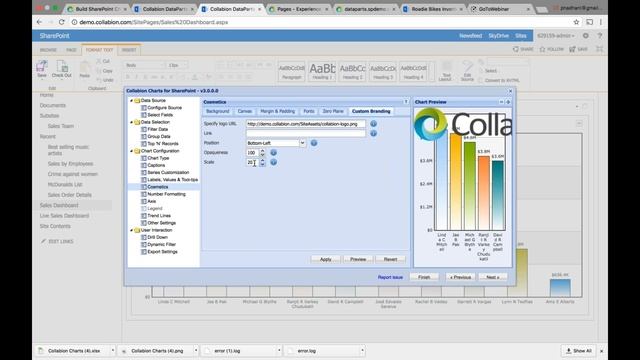
Task: Close the downloads bar
Action: pyautogui.click(x=601, y=351)
